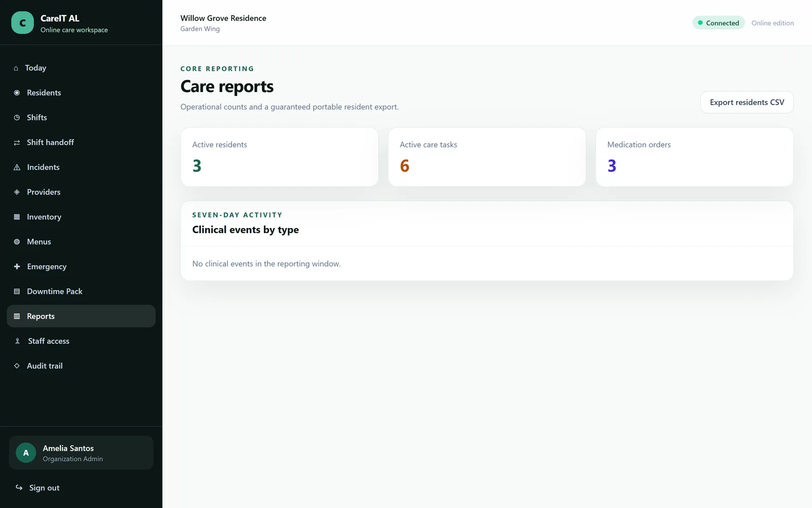Click the Incidents warning triangle icon

(x=17, y=168)
